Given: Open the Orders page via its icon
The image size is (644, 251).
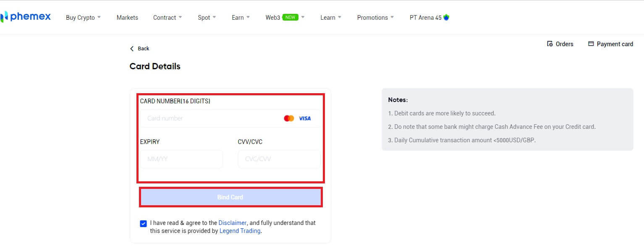Looking at the screenshot, I should (550, 44).
